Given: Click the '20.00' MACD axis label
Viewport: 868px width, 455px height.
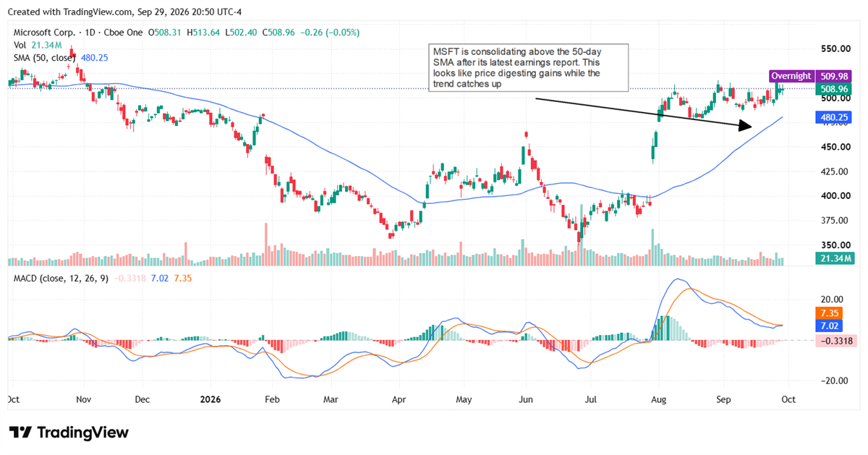Looking at the screenshot, I should (832, 299).
